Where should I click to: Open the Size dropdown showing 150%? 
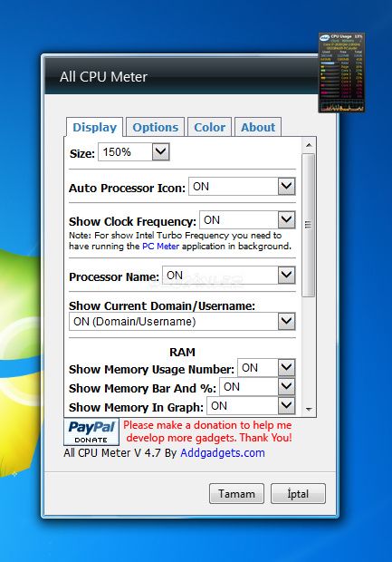(134, 152)
